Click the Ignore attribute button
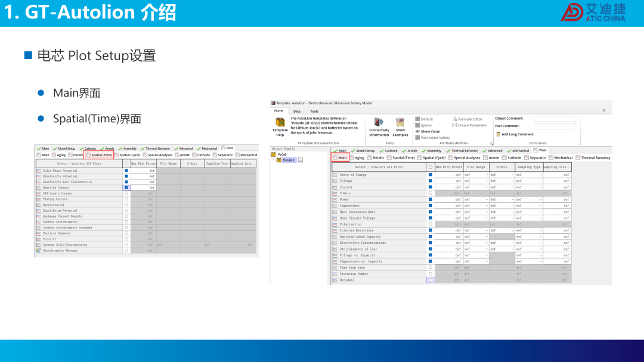 [x=423, y=125]
